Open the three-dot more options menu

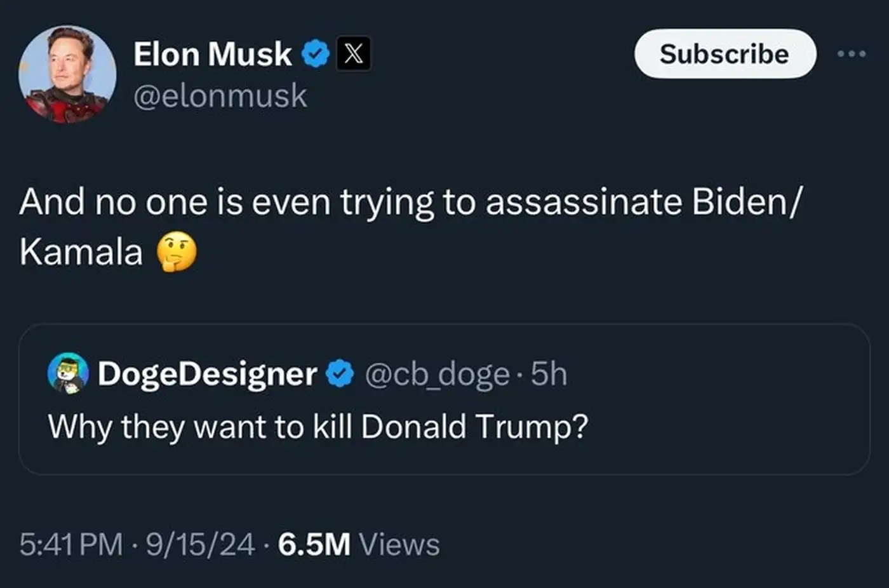tap(851, 54)
